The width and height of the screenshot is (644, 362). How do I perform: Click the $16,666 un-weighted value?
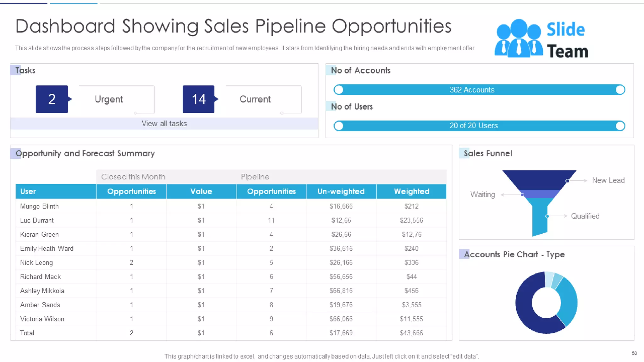pos(341,206)
